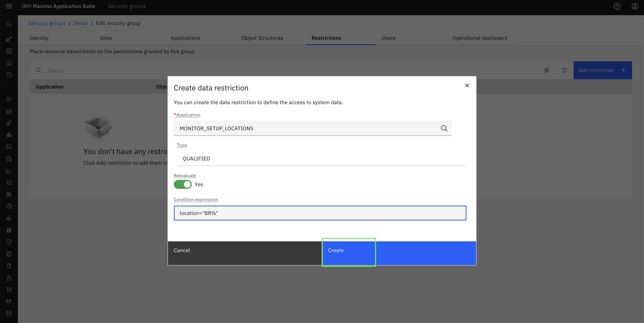Open the user-with-checkmark sidebar icon
The image size is (644, 323).
[x=9, y=99]
